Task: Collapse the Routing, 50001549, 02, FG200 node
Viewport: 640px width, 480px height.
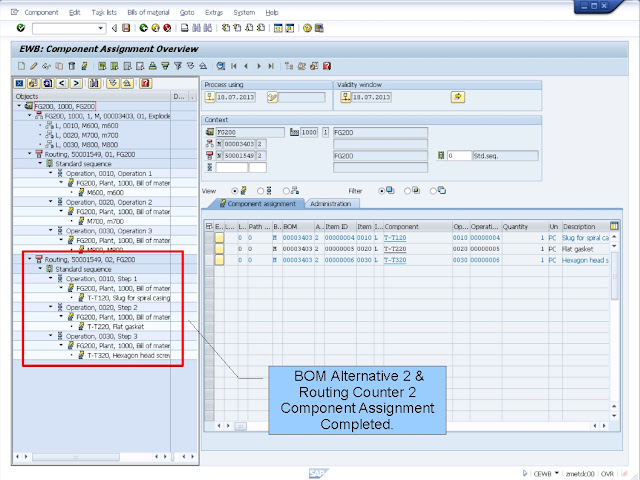Action: [x=30, y=259]
